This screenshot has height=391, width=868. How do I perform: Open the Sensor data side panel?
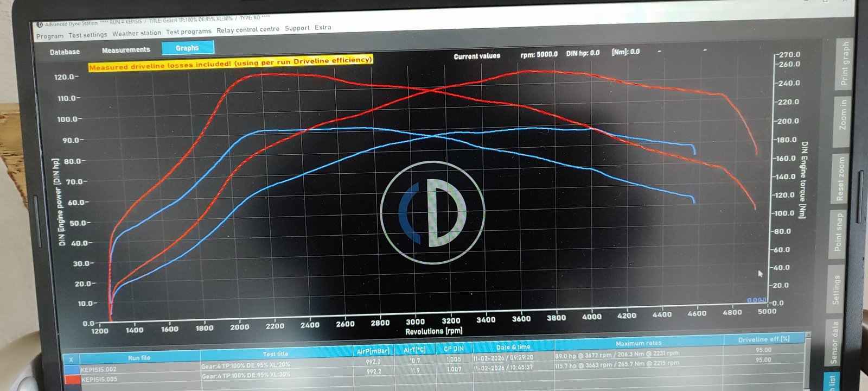click(834, 342)
